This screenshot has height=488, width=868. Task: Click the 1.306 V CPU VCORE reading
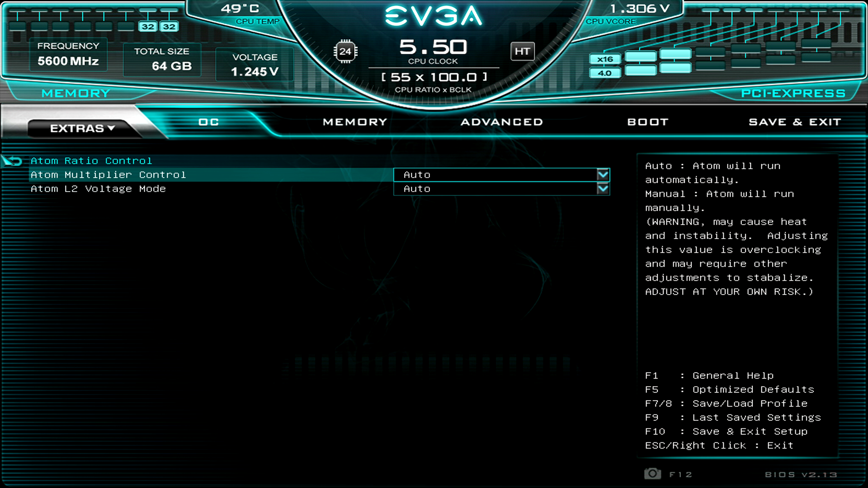pos(640,9)
